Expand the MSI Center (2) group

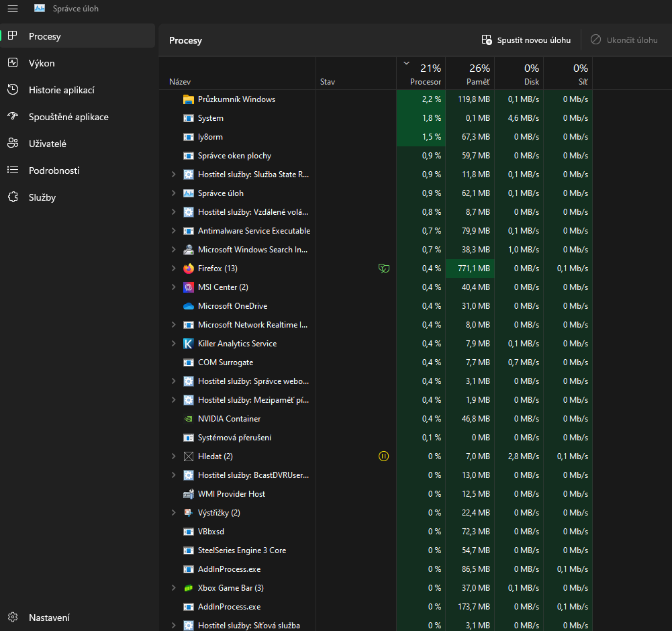173,287
